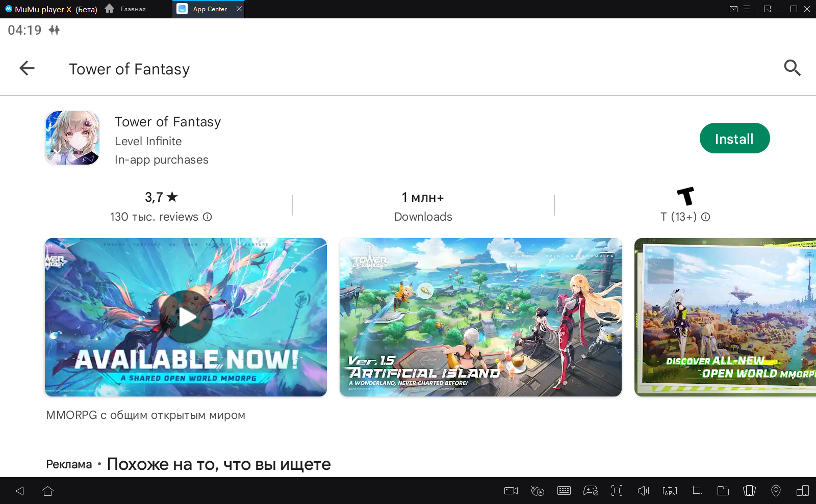Click the install APK icon

(670, 491)
